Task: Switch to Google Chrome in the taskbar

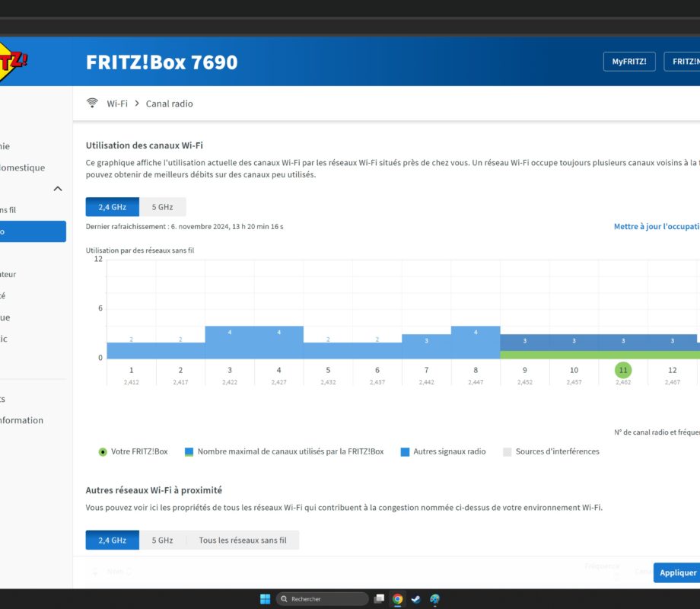Action: [x=397, y=599]
